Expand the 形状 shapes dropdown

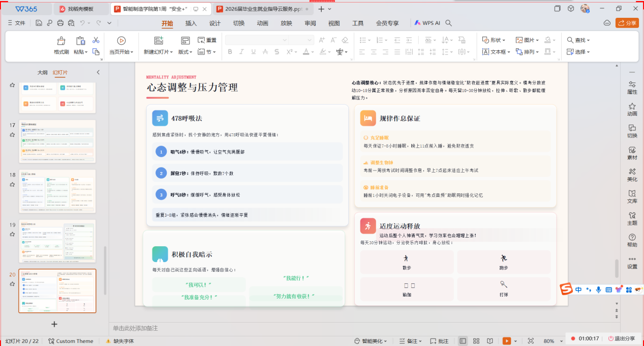[494, 40]
